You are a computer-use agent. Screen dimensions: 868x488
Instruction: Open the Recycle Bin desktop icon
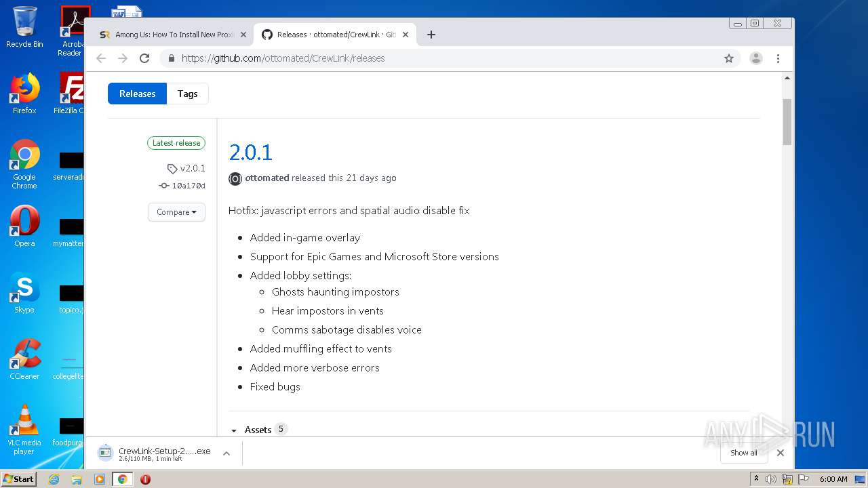[24, 27]
